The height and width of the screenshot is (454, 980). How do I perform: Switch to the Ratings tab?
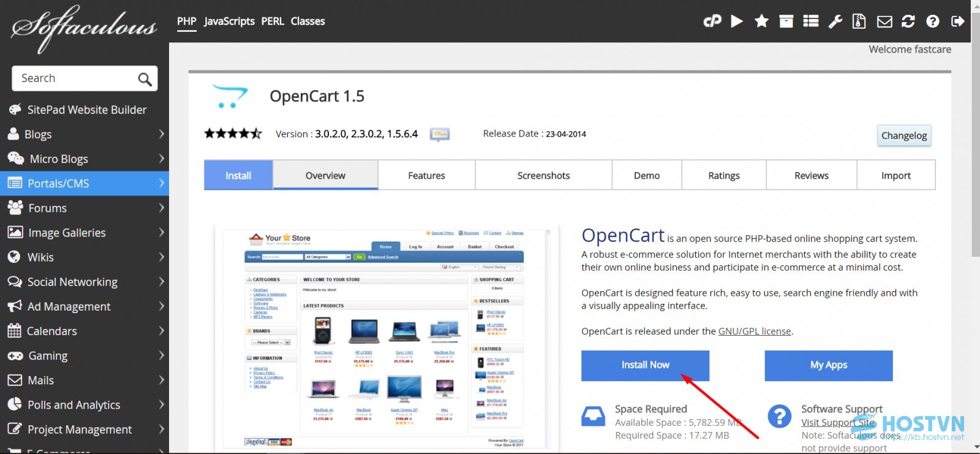[x=724, y=175]
